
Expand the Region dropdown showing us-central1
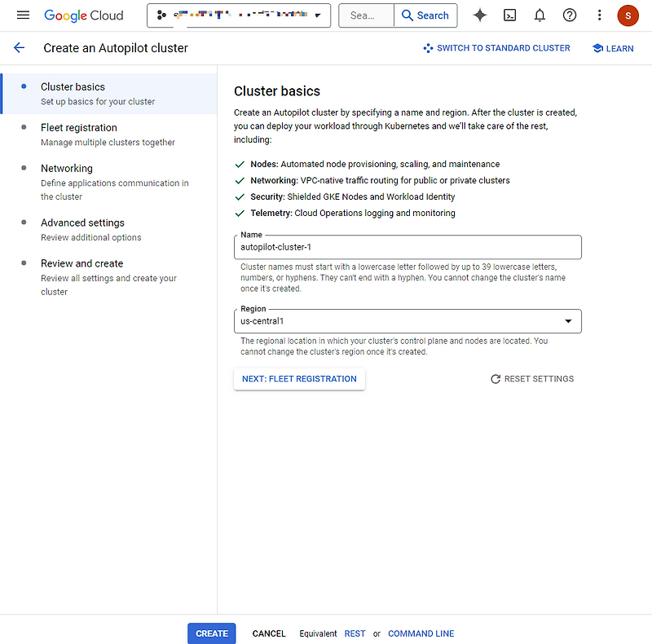tap(568, 321)
